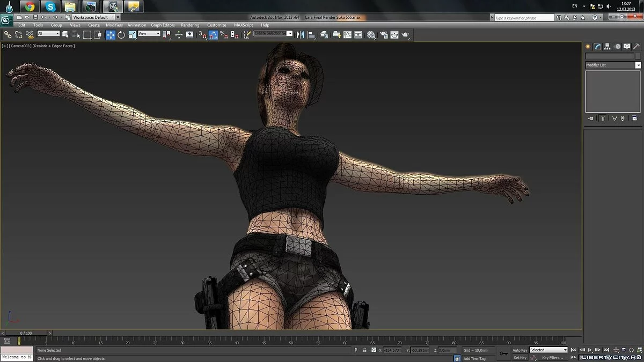This screenshot has width=644, height=362.
Task: Click the Render Setup teapot icon
Action: tap(384, 35)
